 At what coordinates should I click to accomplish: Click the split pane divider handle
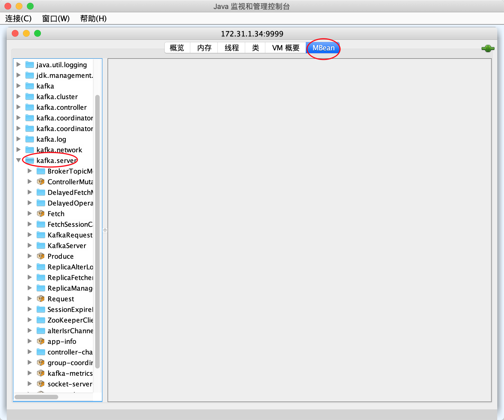click(x=105, y=230)
